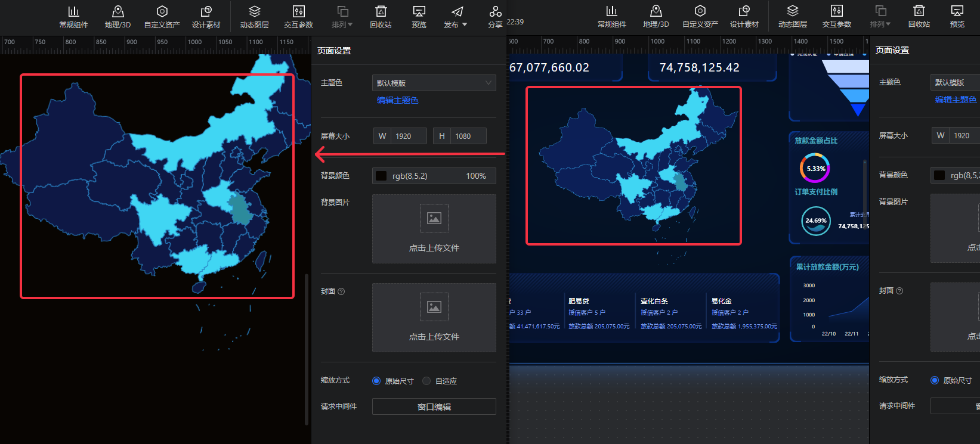The width and height of the screenshot is (980, 444).
Task: Open 自定义资产 in the left editor toolbar
Action: (x=162, y=17)
